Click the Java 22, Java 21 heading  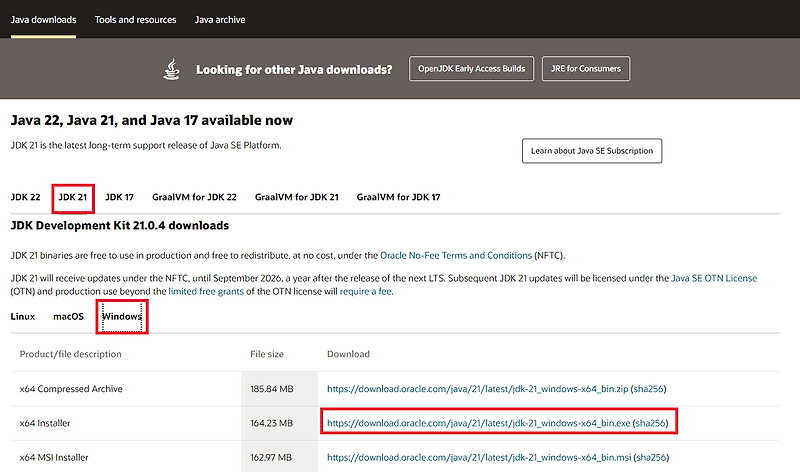pos(152,120)
